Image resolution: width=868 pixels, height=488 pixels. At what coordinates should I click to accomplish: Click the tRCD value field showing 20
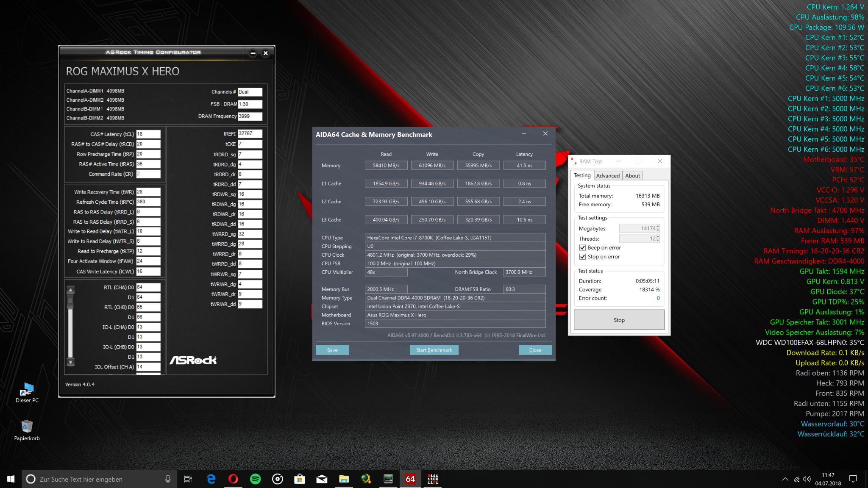[148, 144]
